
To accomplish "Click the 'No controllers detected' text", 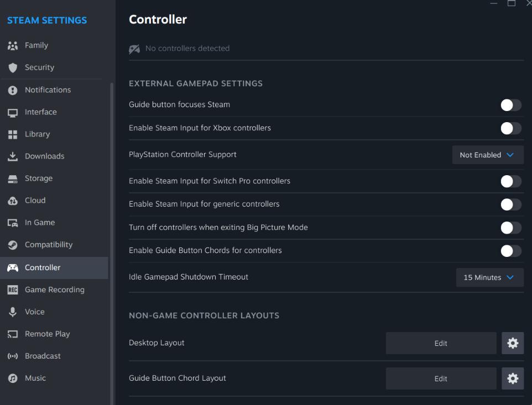I will pos(187,49).
